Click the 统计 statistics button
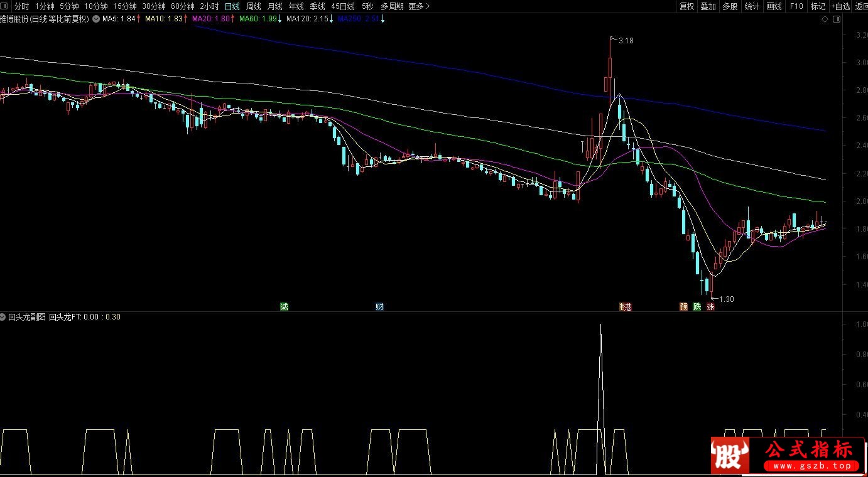The height and width of the screenshot is (477, 868). pyautogui.click(x=752, y=6)
